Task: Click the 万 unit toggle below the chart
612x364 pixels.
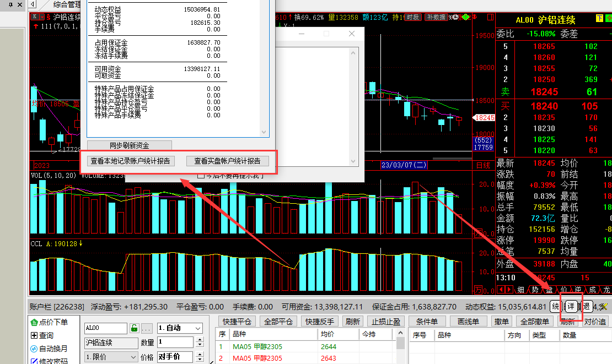Action: pyautogui.click(x=477, y=290)
